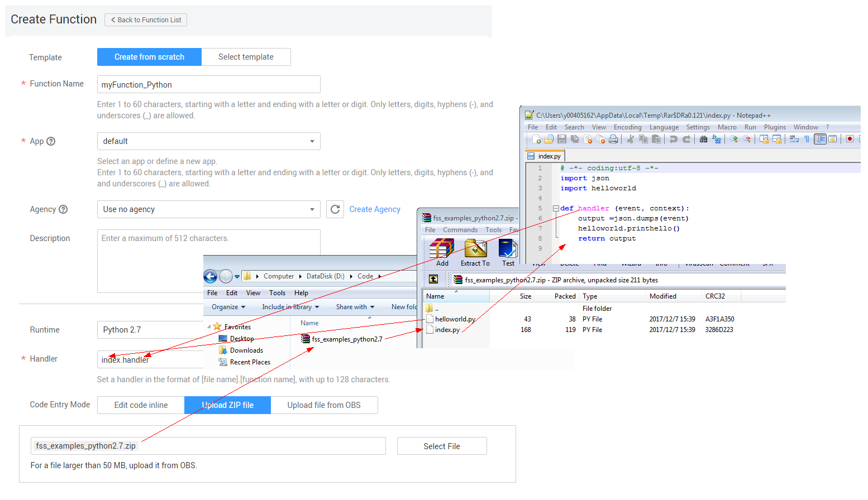Click the Copy icon in Notepad++ toolbar
This screenshot has width=868, height=500.
pyautogui.click(x=643, y=139)
